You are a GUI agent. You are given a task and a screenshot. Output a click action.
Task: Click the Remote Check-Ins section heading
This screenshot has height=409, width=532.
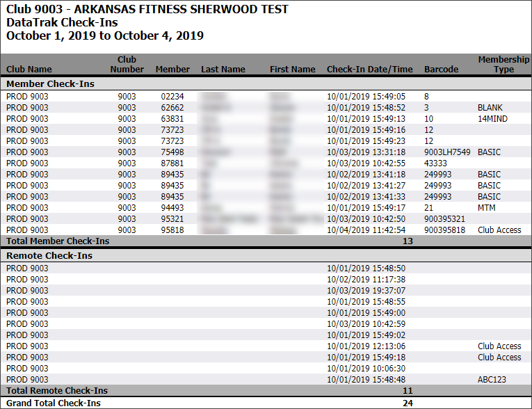coord(49,256)
